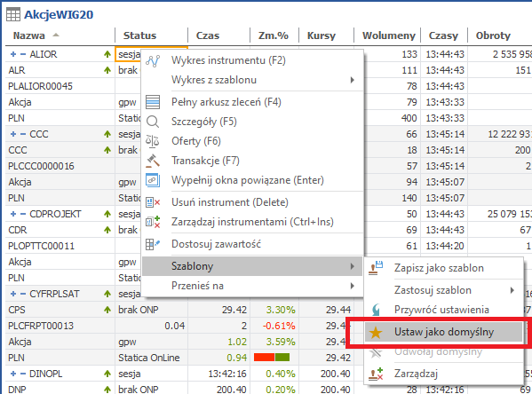Click the Zarządzaj templates icon

click(x=376, y=374)
